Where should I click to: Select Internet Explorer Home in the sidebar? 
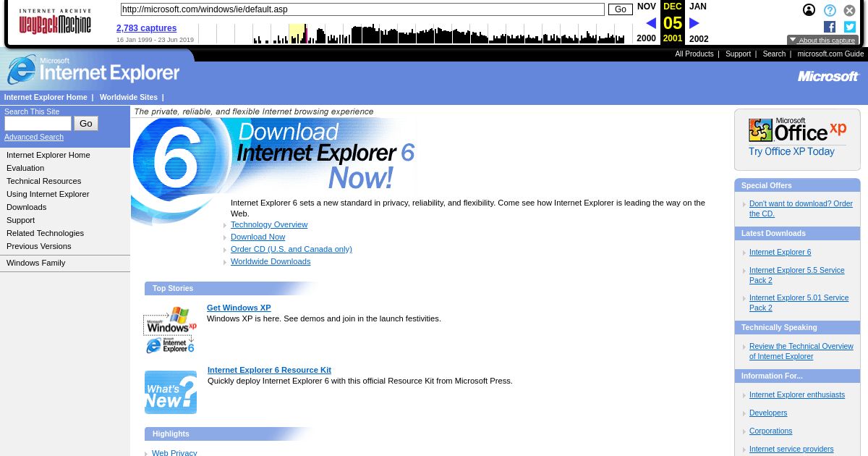[x=48, y=155]
